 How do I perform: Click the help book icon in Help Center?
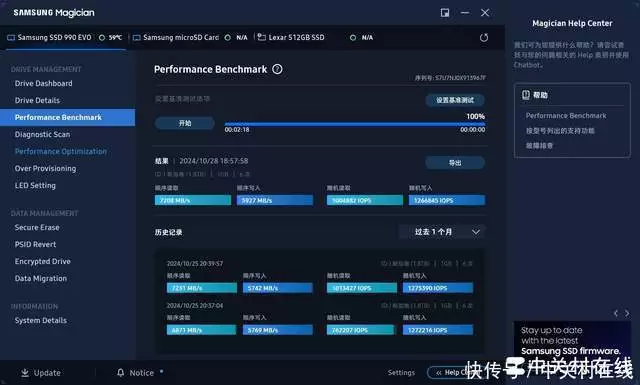[526, 95]
